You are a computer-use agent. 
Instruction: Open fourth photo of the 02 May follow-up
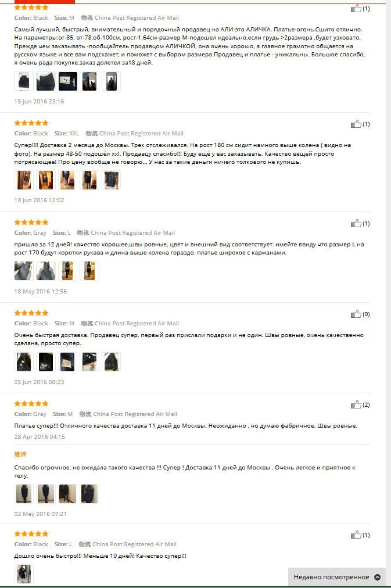pyautogui.click(x=89, y=493)
